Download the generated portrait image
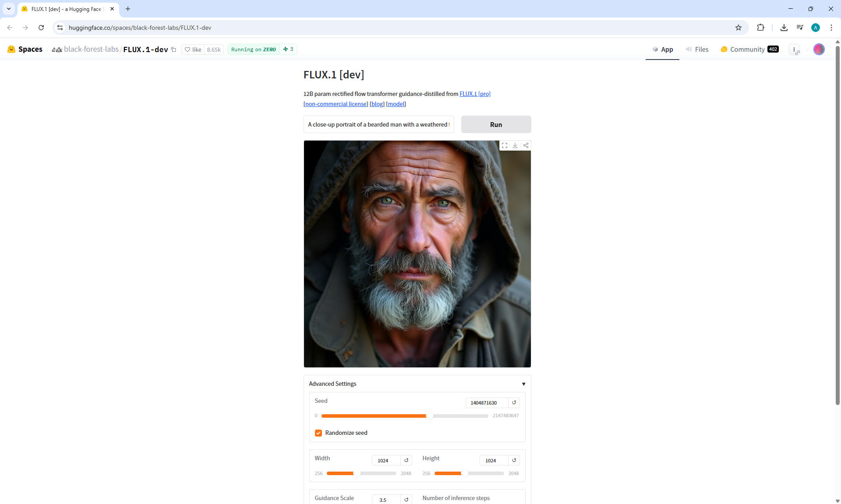 515,145
